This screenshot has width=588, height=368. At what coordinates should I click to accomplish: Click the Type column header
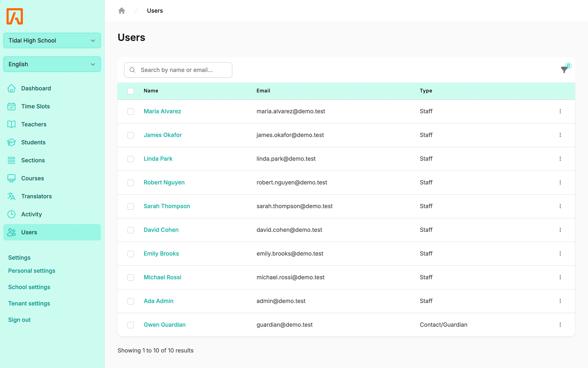[x=426, y=91]
